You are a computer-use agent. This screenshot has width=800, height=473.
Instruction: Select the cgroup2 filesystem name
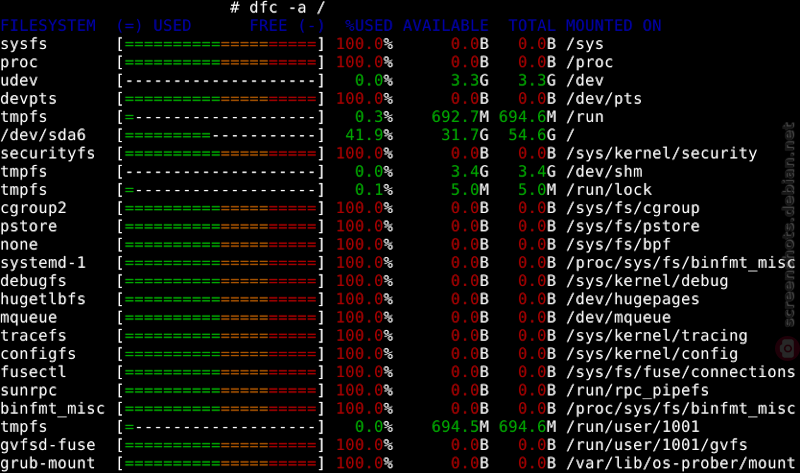(33, 208)
